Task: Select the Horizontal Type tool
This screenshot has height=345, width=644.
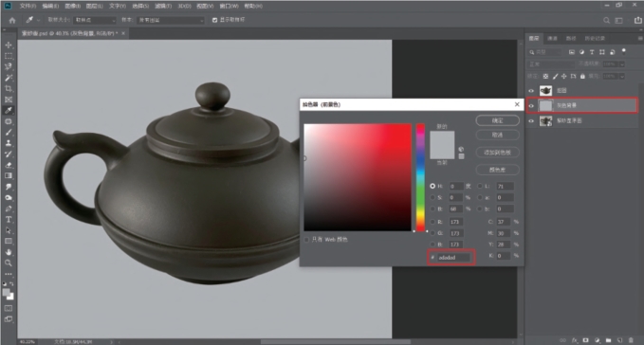Action: [x=9, y=220]
